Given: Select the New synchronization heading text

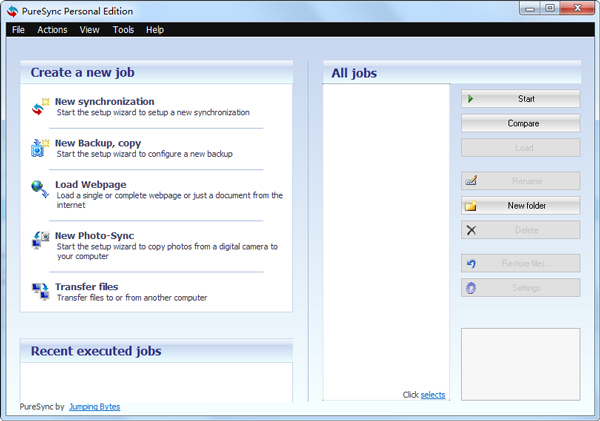Looking at the screenshot, I should tap(104, 101).
